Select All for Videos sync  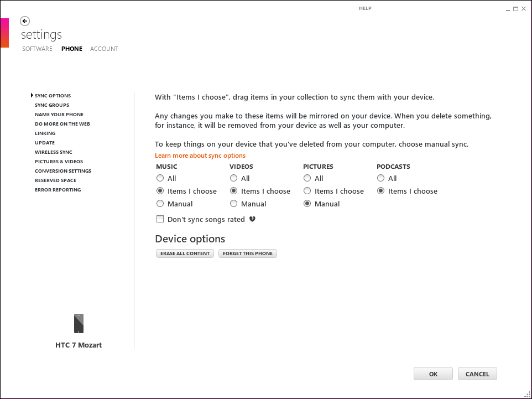click(233, 178)
